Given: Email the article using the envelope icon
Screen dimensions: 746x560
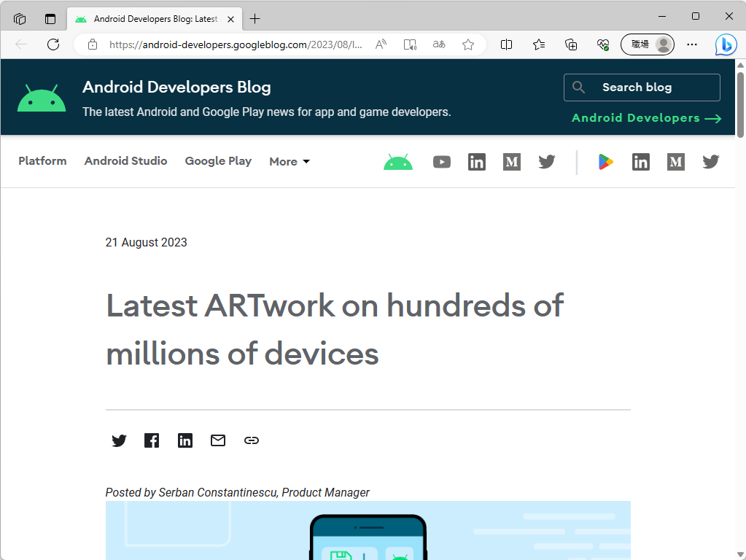Looking at the screenshot, I should pos(217,440).
